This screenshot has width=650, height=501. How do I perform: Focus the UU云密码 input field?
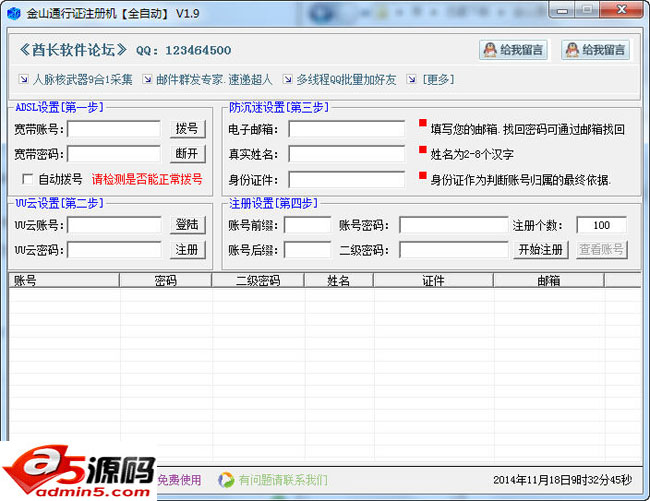point(114,250)
